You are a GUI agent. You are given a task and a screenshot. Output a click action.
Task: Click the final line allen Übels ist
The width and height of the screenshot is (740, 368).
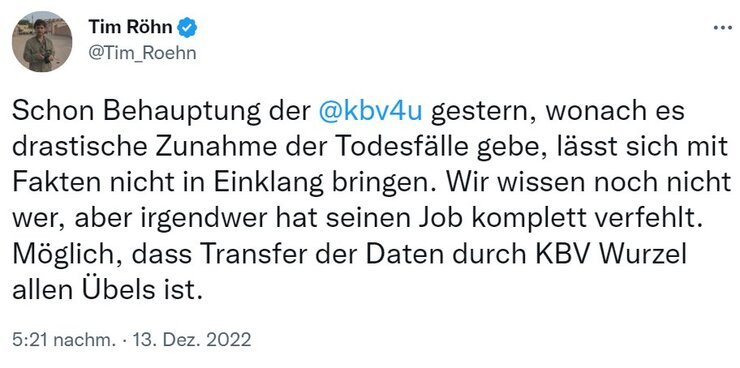(x=107, y=289)
